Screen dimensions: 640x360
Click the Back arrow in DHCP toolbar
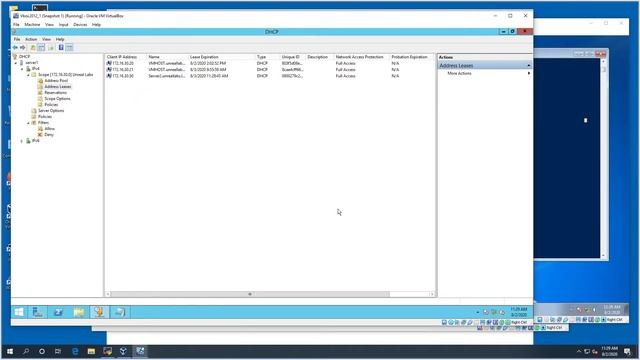click(x=15, y=48)
